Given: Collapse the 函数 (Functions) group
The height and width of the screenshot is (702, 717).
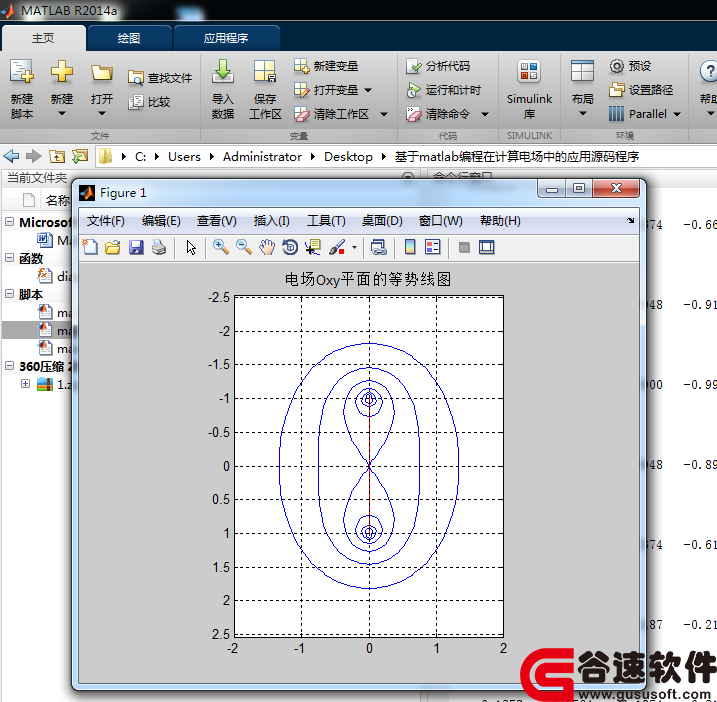Looking at the screenshot, I should [9, 258].
